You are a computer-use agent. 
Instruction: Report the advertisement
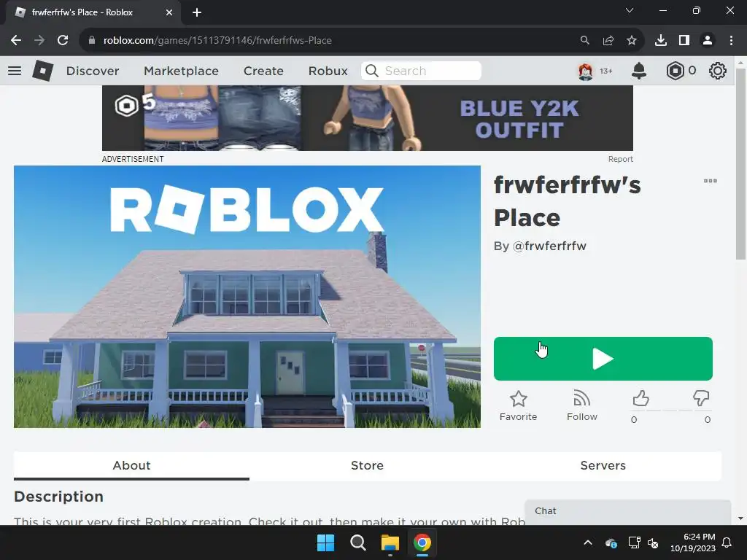(620, 159)
